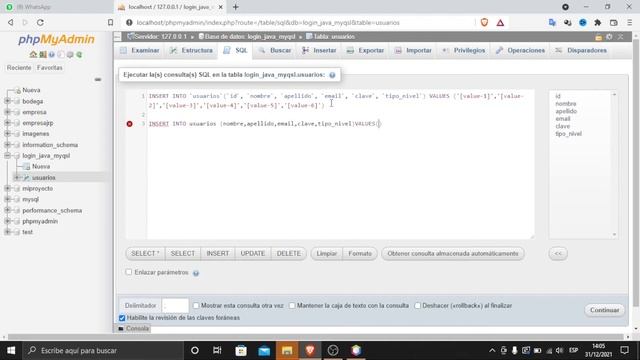Open phpMyAdmin documentation blue help icon
The image size is (640, 360).
(51, 54)
